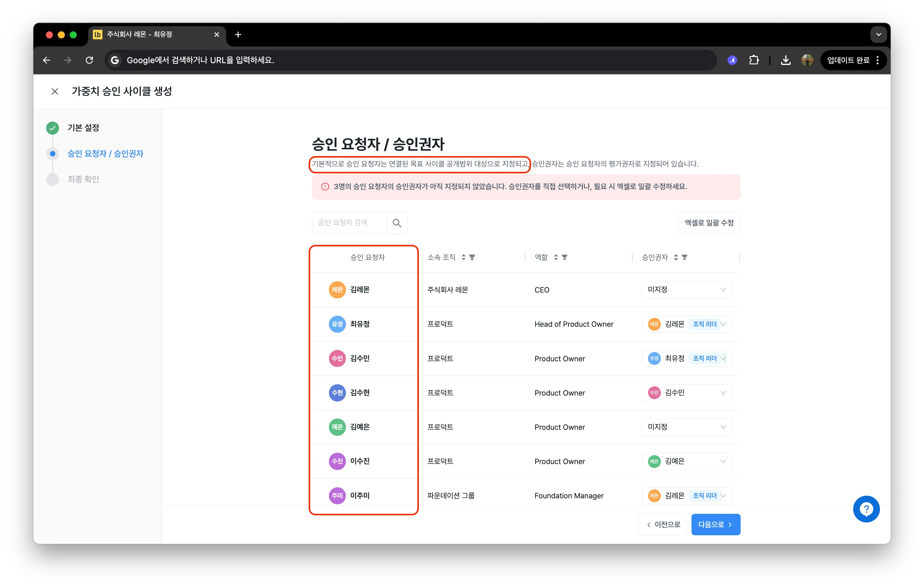Filter the 승인권자 column
Screen dimensions: 924x588
tap(685, 257)
